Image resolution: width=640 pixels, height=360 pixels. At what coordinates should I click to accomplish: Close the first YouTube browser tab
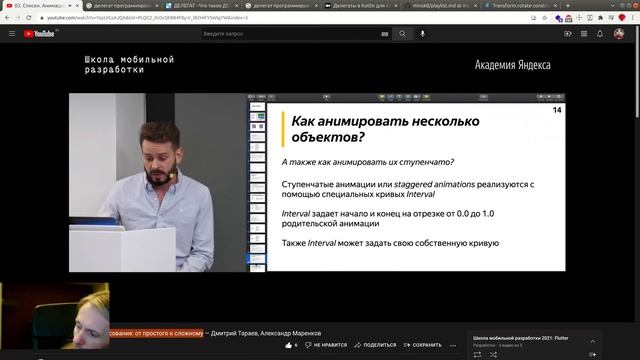77,6
